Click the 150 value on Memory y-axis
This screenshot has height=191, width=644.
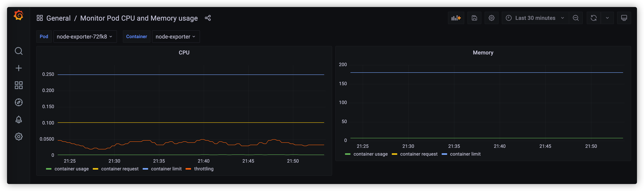[x=343, y=84]
